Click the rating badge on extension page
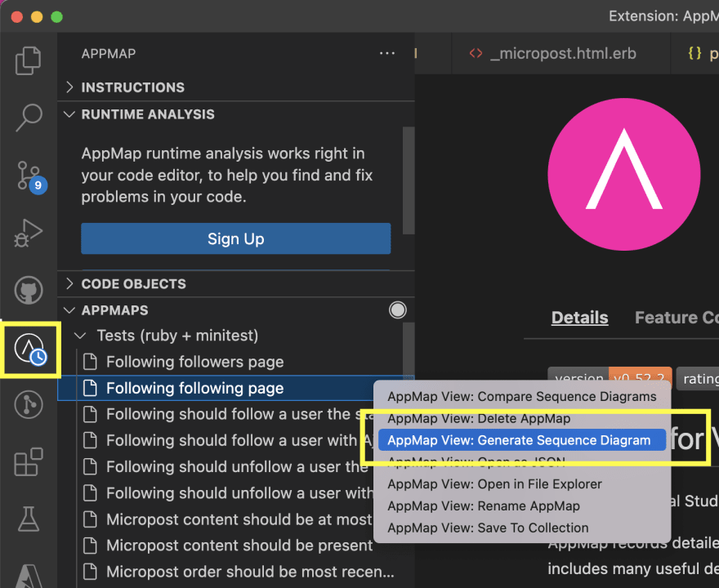Viewport: 719px width, 588px height. pos(698,378)
